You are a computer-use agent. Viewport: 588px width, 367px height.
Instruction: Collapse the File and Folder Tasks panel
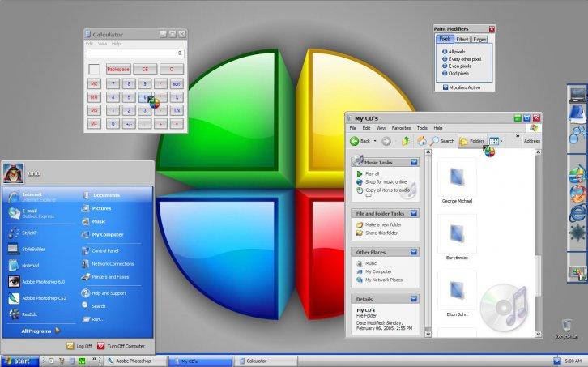pos(414,213)
